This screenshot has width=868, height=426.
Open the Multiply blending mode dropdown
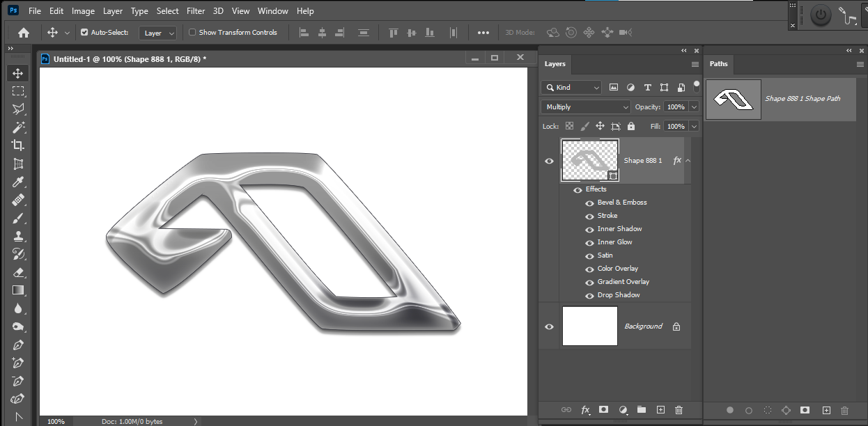(585, 106)
